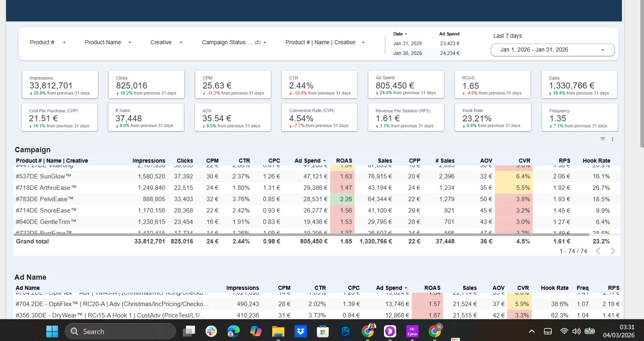This screenshot has width=644, height=341.
Task: Go to previous page of Campaign table
Action: click(598, 251)
